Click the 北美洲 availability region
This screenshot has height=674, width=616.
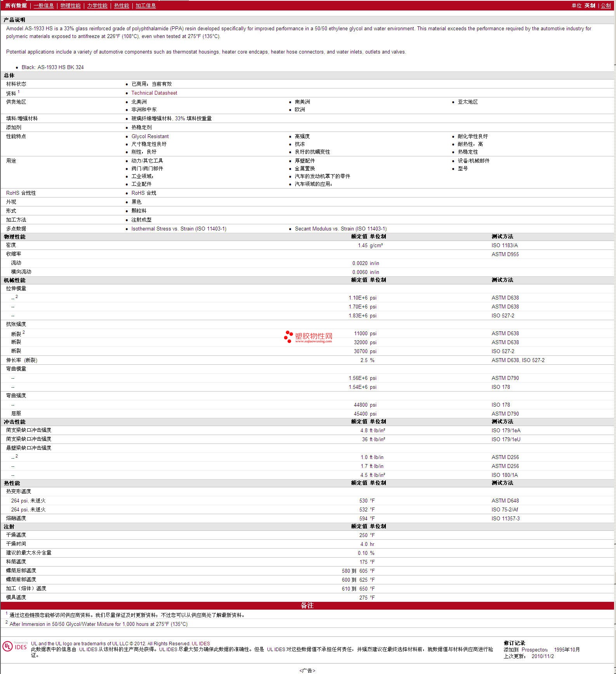point(139,102)
